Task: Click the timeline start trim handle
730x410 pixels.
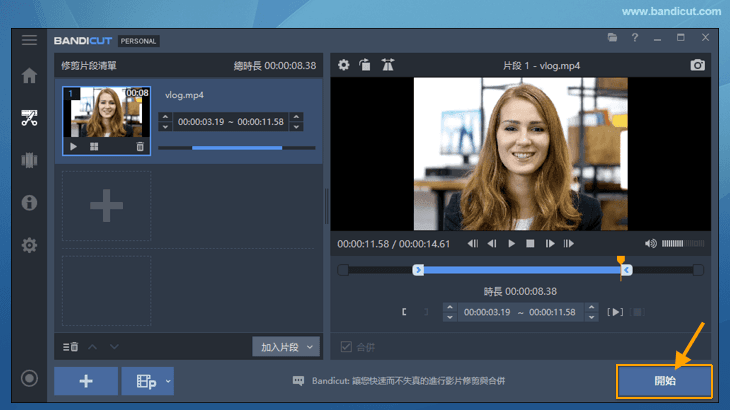Action: tap(418, 270)
